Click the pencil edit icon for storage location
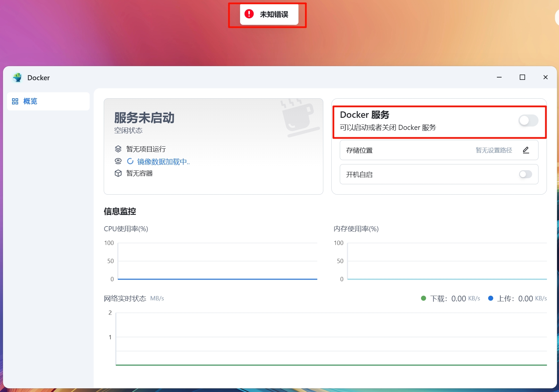 click(x=526, y=150)
